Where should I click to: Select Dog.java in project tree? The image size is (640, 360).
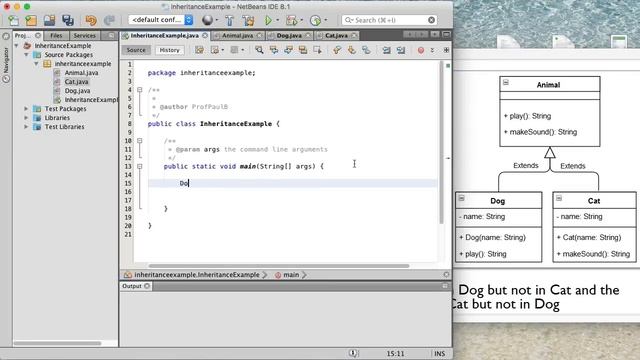pos(77,91)
